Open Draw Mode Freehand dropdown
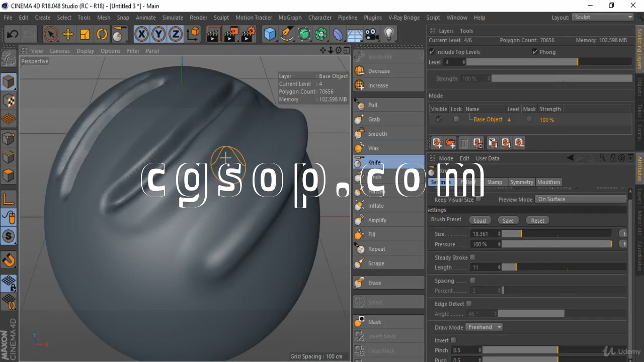 [485, 327]
